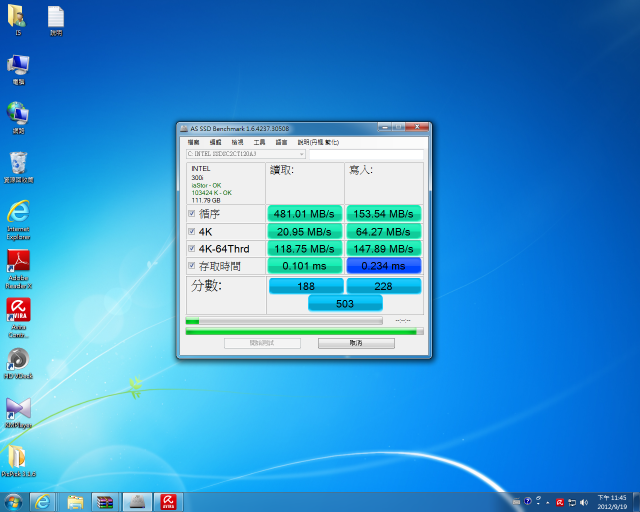Uncheck the sequential (循序) test checkbox

pos(191,214)
